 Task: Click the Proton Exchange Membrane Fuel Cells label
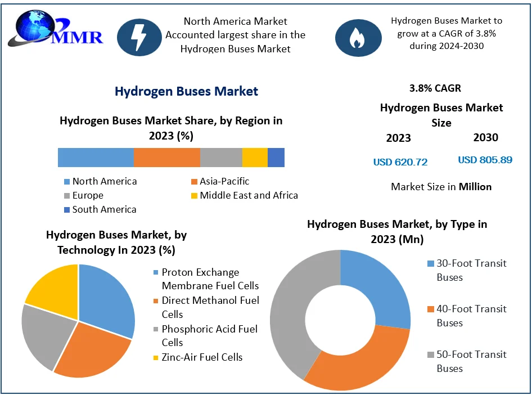[210, 279]
